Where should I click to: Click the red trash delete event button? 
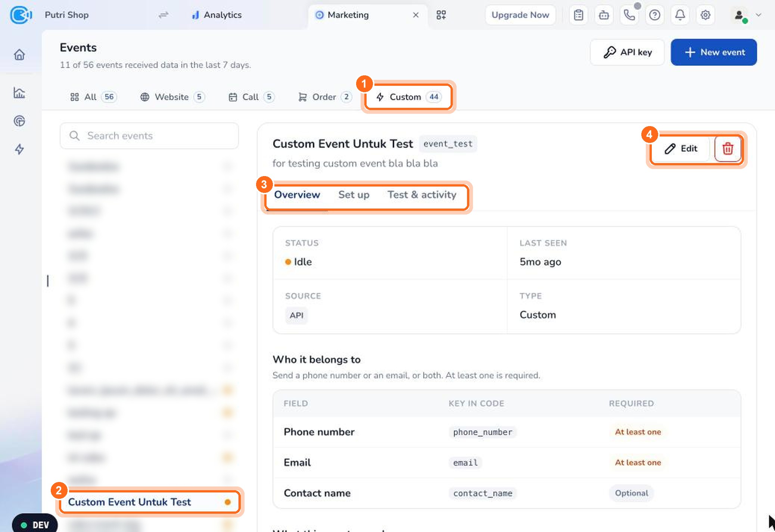pyautogui.click(x=728, y=148)
